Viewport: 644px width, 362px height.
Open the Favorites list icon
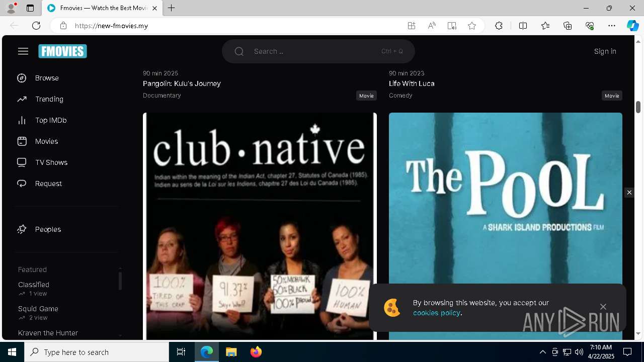coord(545,26)
